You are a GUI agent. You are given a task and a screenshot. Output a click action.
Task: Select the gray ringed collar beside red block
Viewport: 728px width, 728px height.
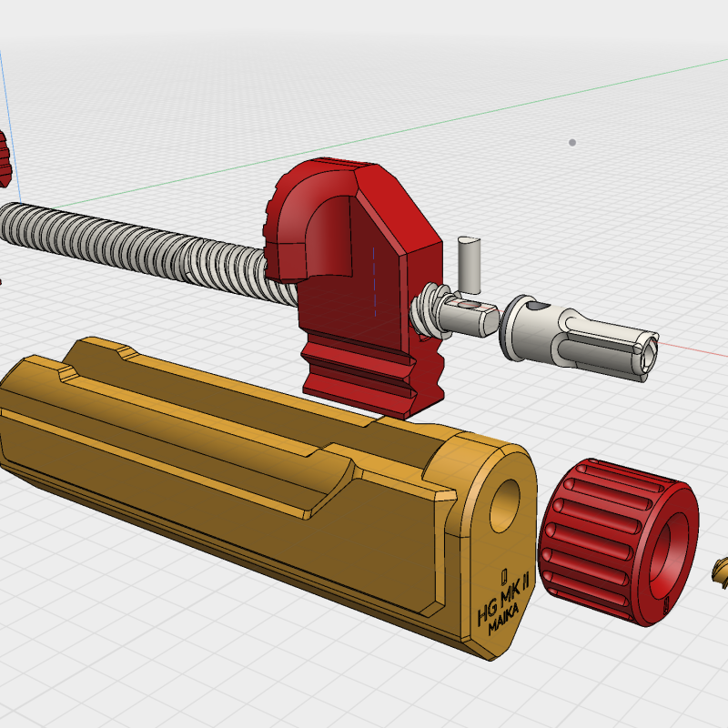tap(430, 309)
